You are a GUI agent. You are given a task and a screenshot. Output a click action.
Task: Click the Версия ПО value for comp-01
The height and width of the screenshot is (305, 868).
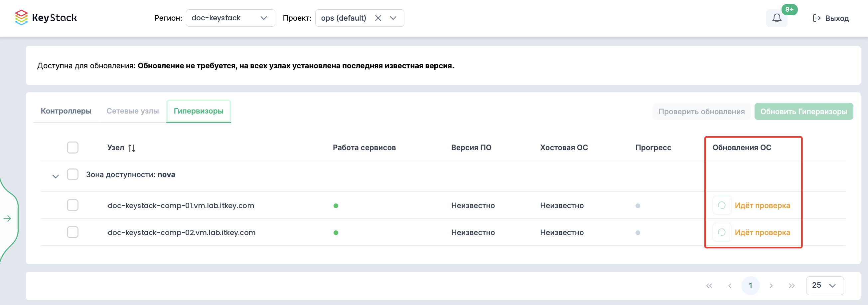pos(473,205)
